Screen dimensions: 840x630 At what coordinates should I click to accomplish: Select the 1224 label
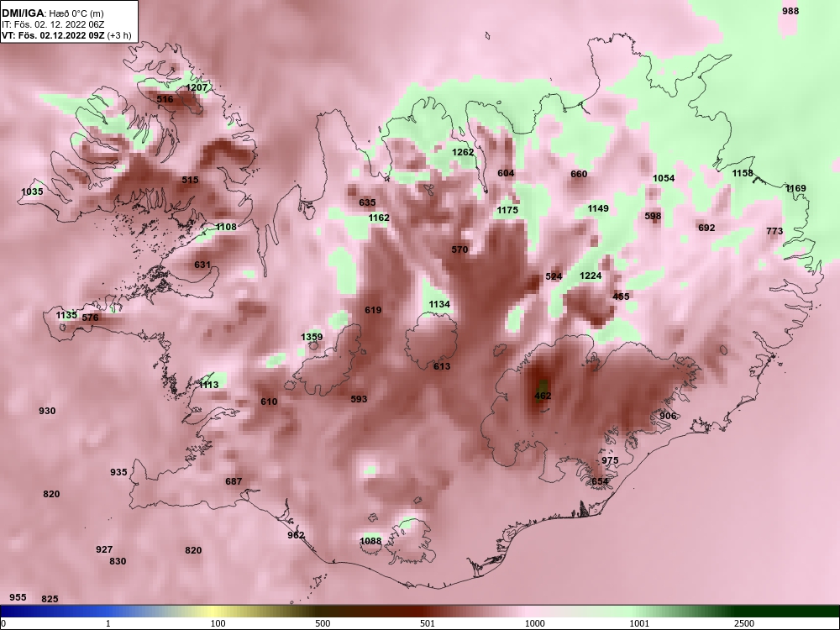591,276
